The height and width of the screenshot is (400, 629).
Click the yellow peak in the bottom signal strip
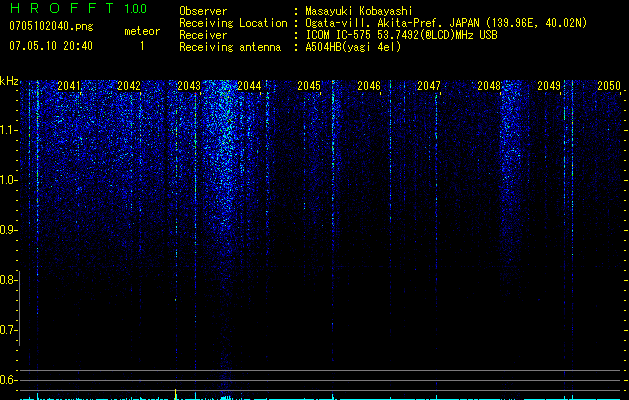176,394
